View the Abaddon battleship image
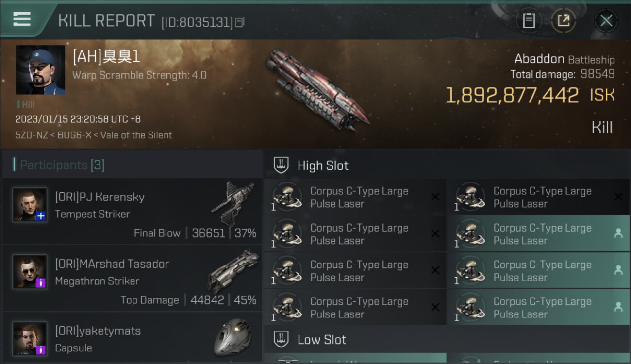631x364 pixels. pyautogui.click(x=316, y=90)
